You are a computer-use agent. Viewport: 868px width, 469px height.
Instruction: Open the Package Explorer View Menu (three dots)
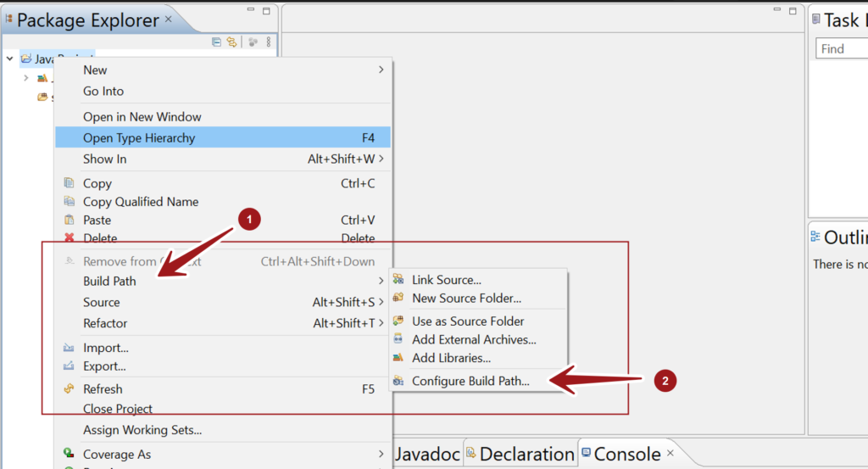[x=269, y=42]
